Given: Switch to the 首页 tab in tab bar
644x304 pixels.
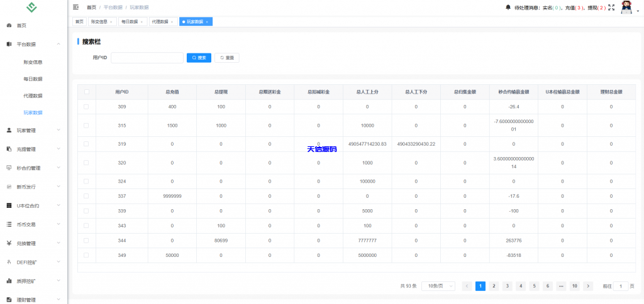Looking at the screenshot, I should tap(79, 22).
